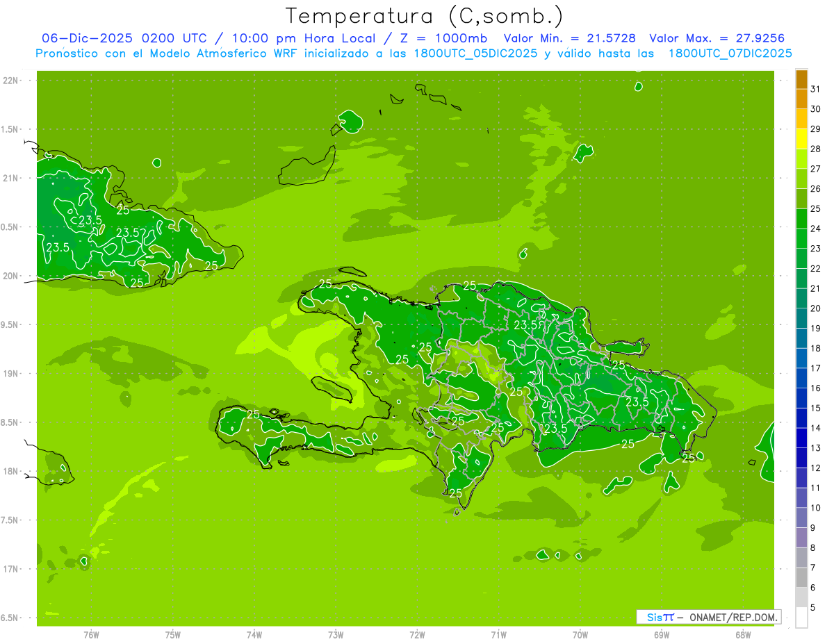Click the 17N latitude axis label
The width and height of the screenshot is (834, 644).
[11, 569]
